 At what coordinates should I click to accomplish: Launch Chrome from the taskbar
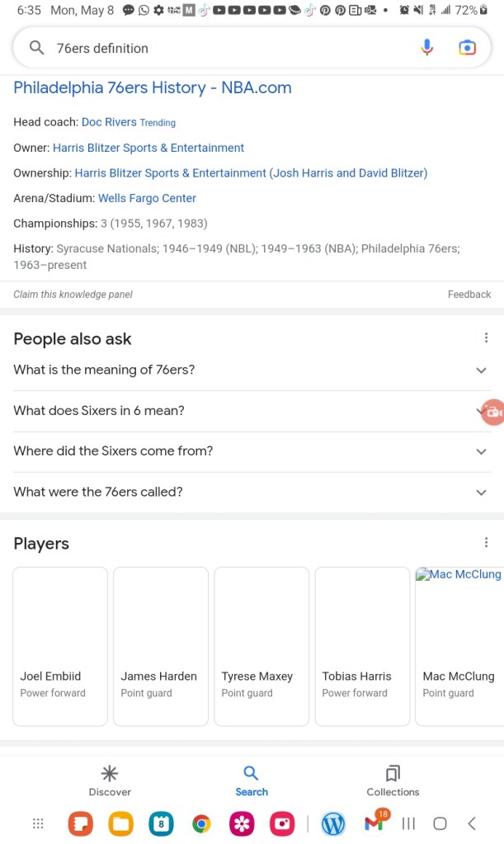coord(201,823)
